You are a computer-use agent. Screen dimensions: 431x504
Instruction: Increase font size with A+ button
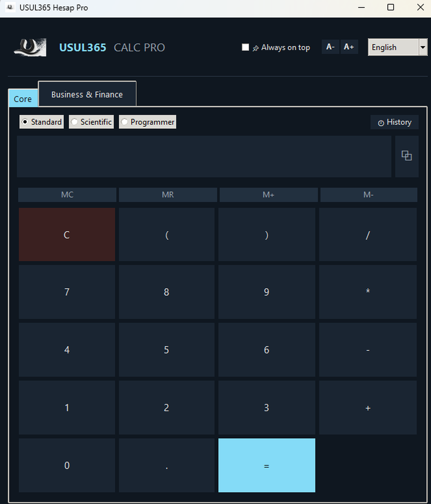(349, 47)
